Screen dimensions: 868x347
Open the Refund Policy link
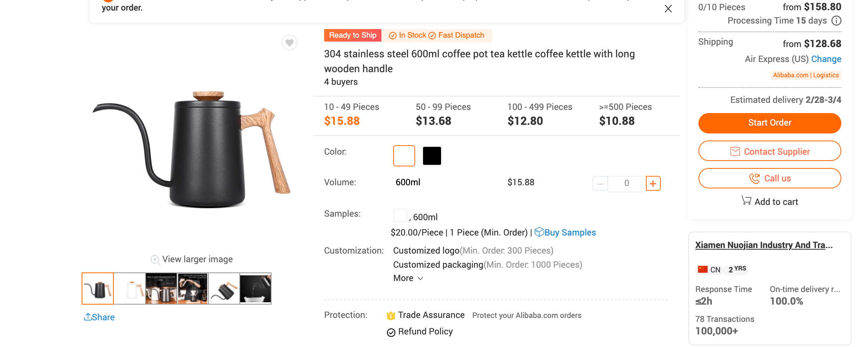point(425,332)
